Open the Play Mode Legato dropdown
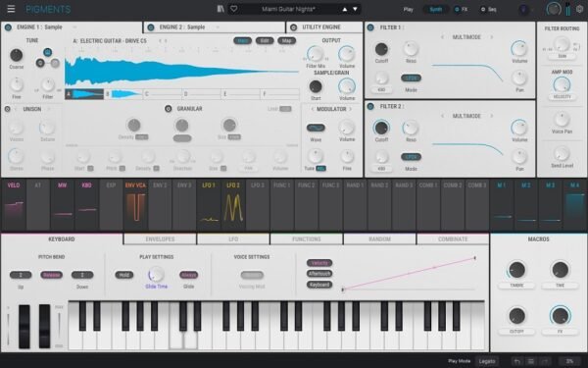This screenshot has width=588, height=368. [x=487, y=361]
